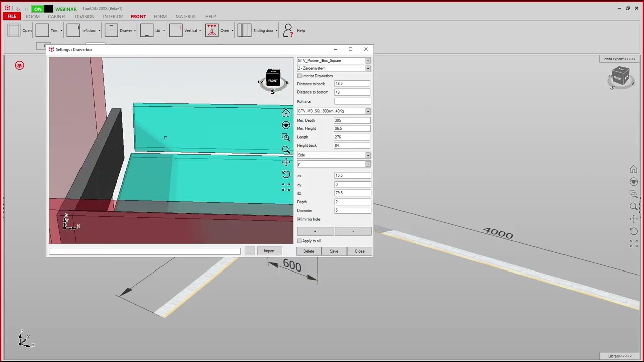Screen dimensions: 644x362
Task: Click the Trim front icon
Action: click(x=42, y=30)
